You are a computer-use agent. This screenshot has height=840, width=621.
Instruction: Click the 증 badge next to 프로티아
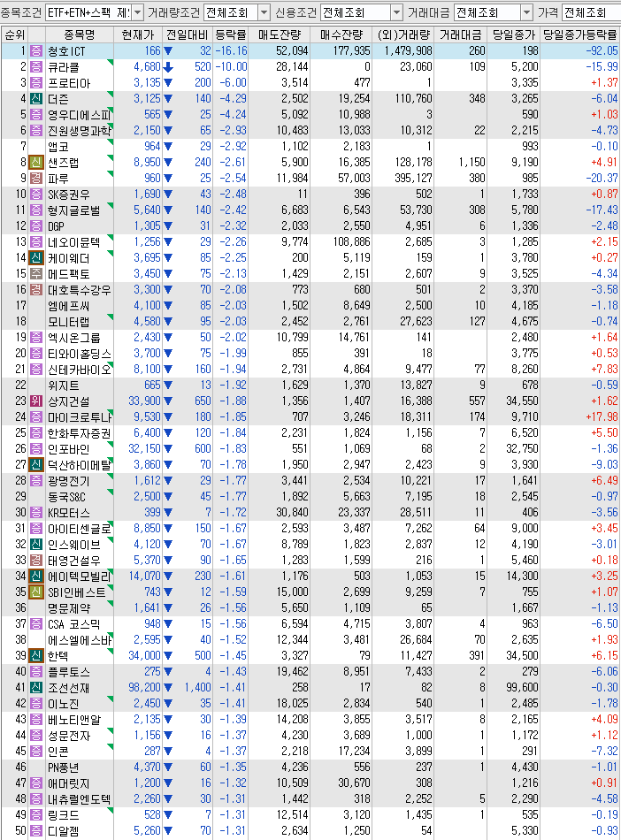(x=36, y=83)
